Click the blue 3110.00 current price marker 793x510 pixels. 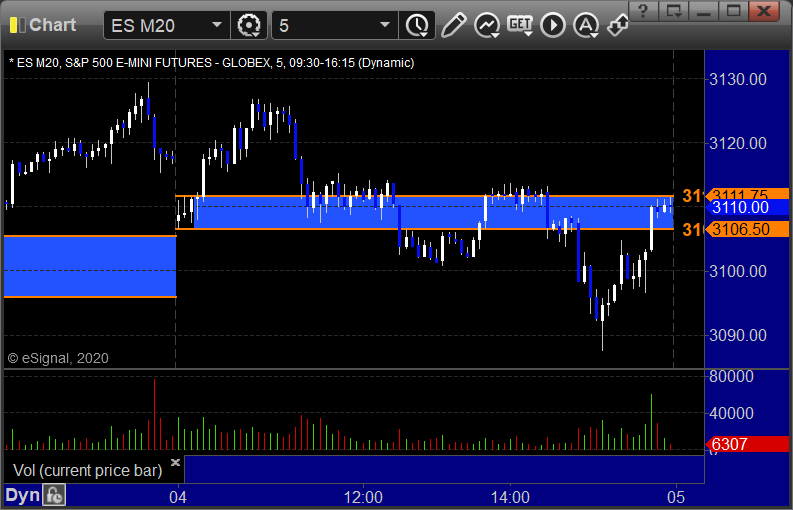[747, 207]
